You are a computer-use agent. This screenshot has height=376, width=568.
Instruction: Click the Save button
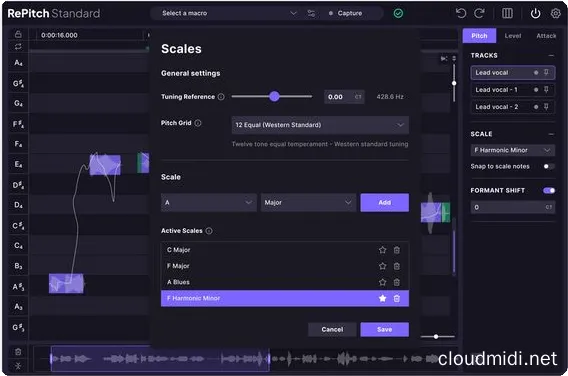coord(385,330)
